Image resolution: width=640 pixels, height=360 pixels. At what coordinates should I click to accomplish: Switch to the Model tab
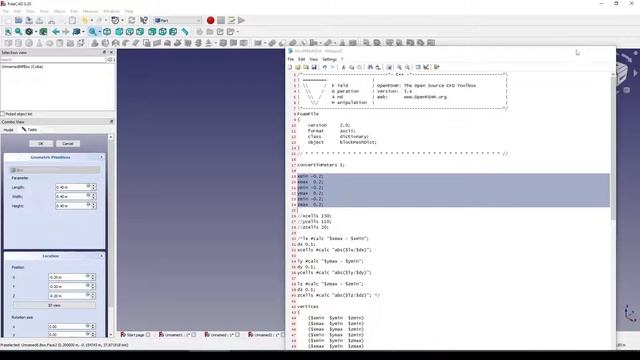pyautogui.click(x=8, y=130)
